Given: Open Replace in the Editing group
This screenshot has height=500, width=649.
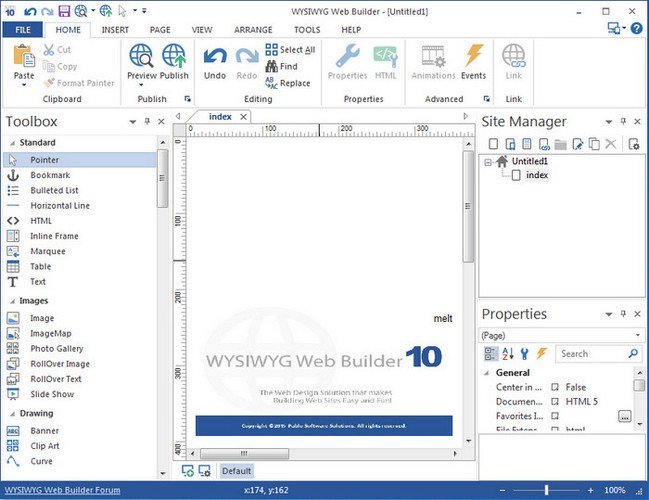Looking at the screenshot, I should point(288,83).
